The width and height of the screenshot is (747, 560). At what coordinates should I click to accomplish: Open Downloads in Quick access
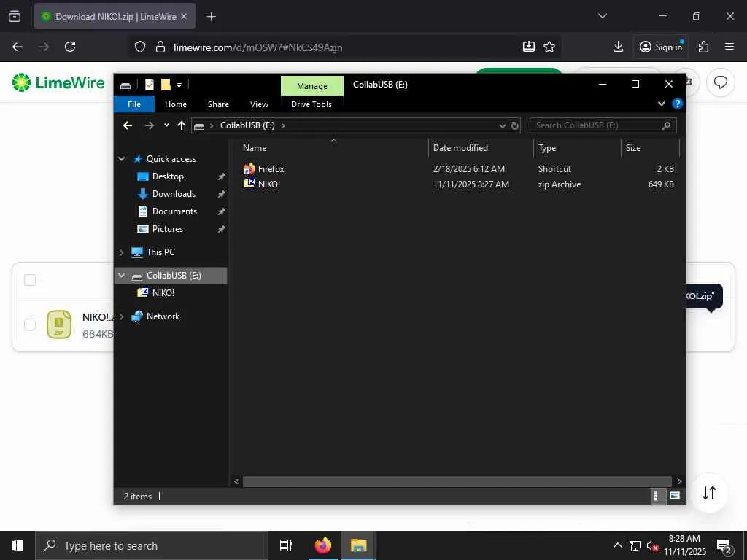(174, 194)
